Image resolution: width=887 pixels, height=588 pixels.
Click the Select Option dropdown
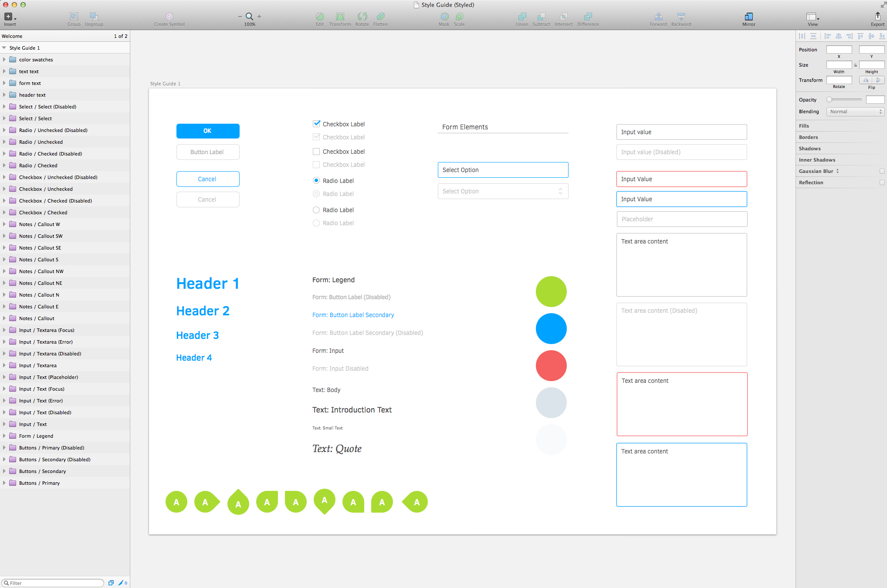503,169
